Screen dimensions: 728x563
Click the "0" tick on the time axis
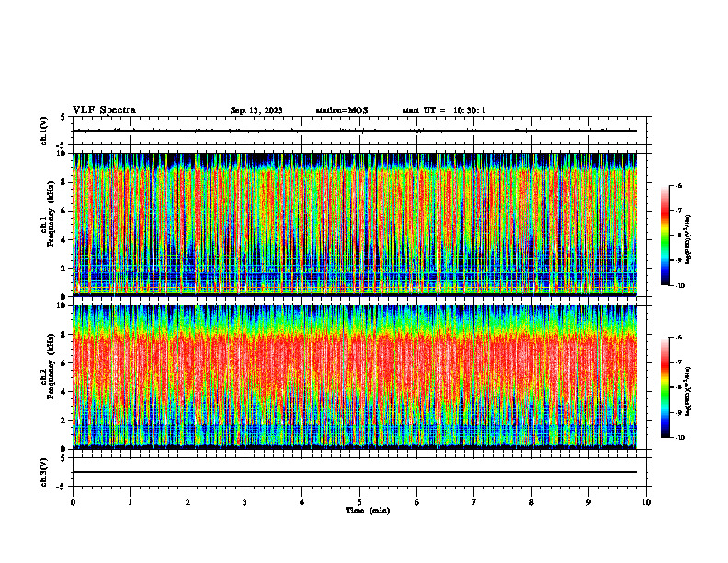coord(73,502)
